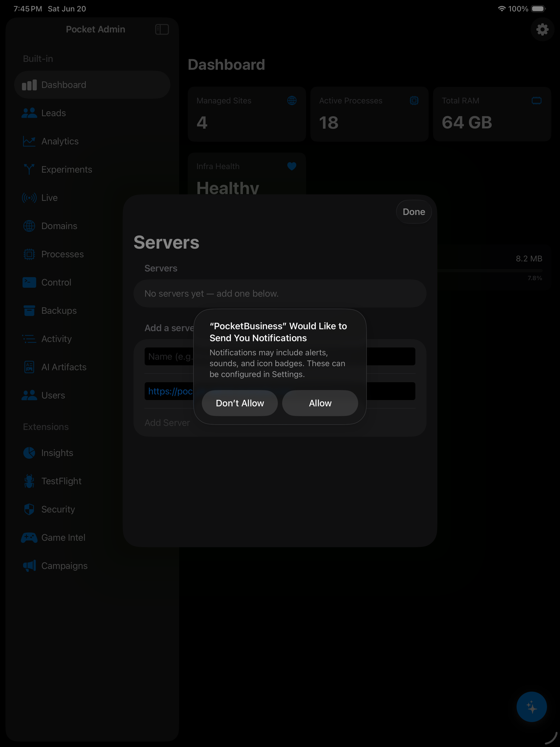Tap Allow in notifications prompt
The image size is (560, 747).
point(320,403)
